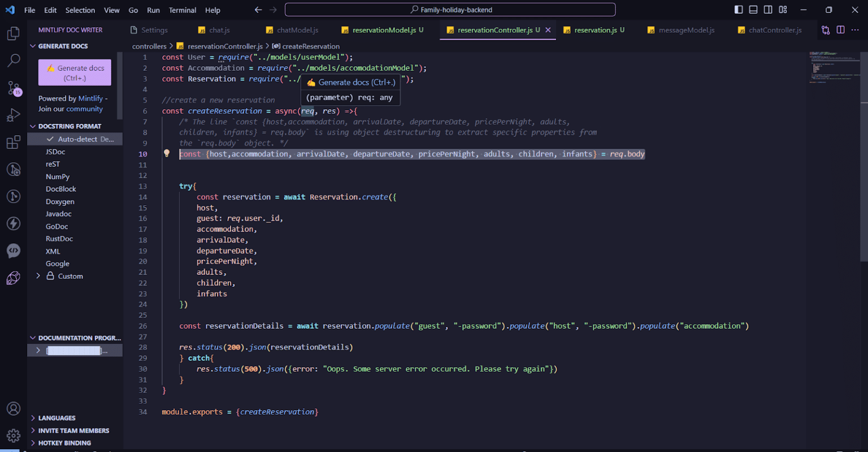
Task: Open Source Control view with 15 badge
Action: click(x=13, y=88)
